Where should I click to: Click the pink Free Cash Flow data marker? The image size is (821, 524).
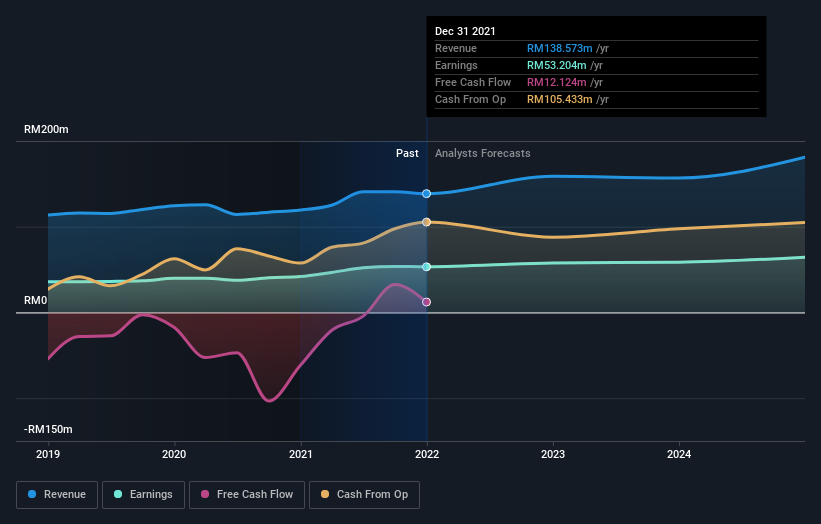coord(427,302)
